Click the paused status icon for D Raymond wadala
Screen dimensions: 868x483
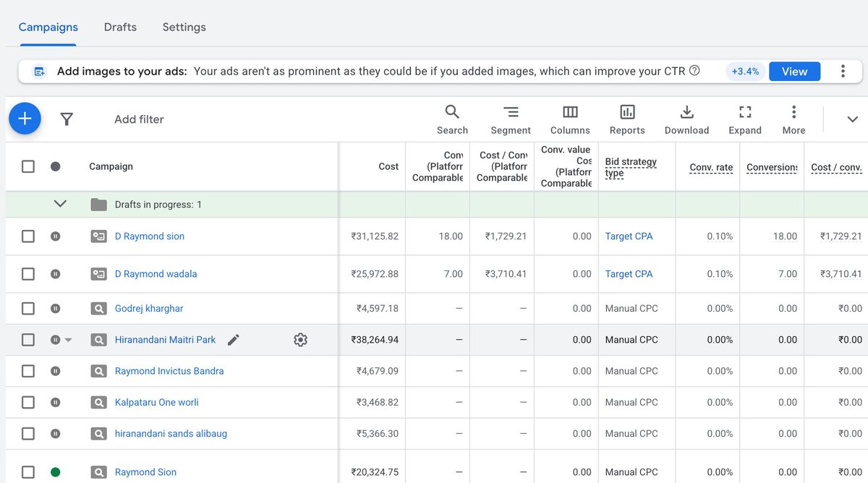tap(56, 274)
